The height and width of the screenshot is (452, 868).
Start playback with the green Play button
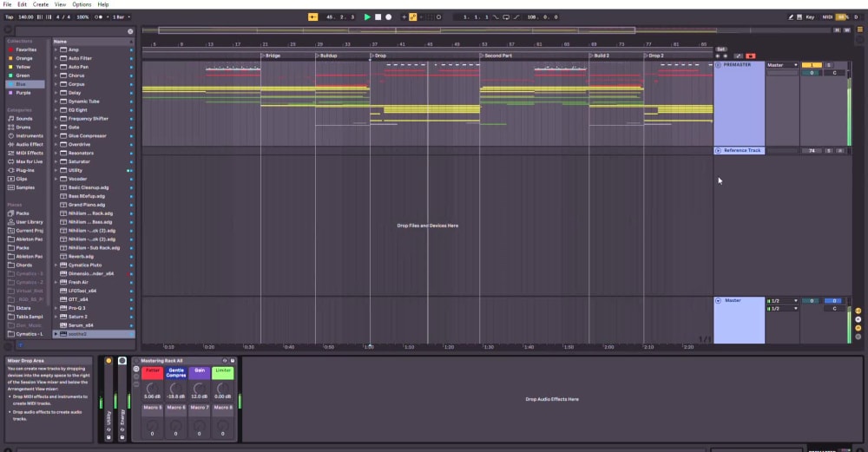click(367, 17)
